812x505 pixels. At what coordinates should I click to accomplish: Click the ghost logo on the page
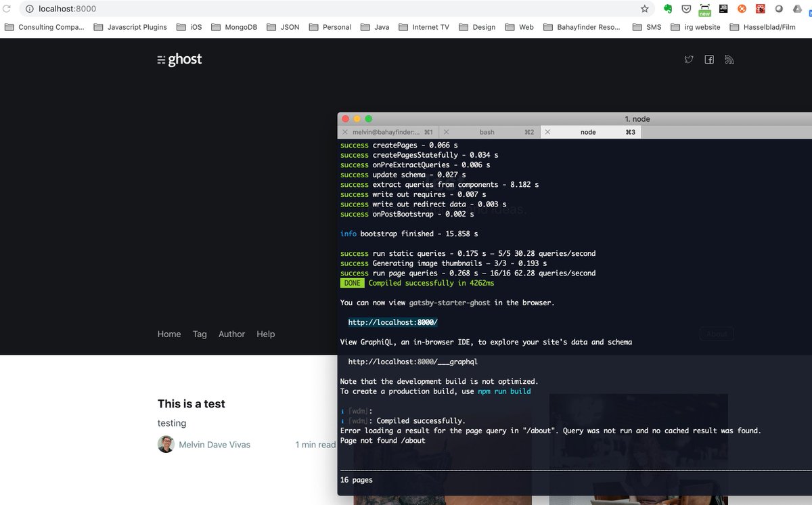click(x=179, y=60)
